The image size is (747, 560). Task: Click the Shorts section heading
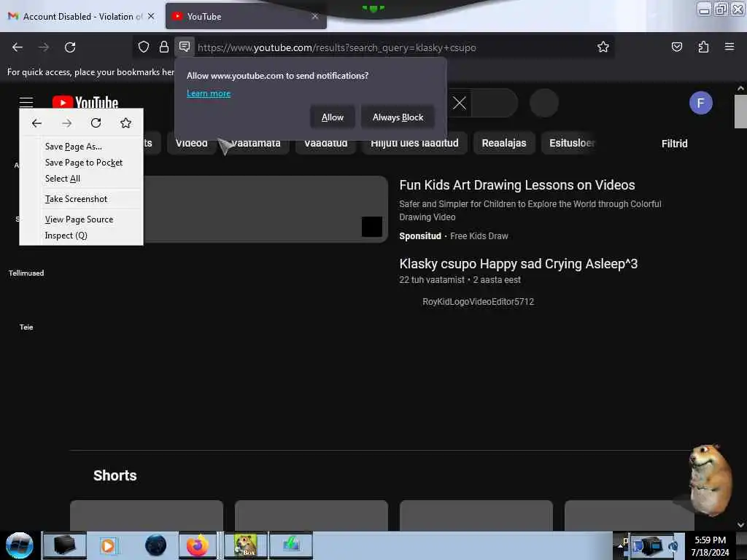click(115, 475)
